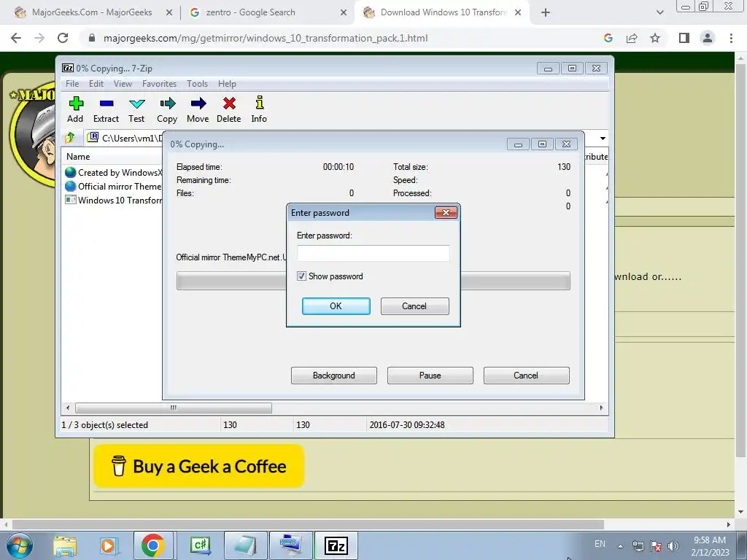Click the share page icon in Chrome
The width and height of the screenshot is (747, 560).
[632, 38]
